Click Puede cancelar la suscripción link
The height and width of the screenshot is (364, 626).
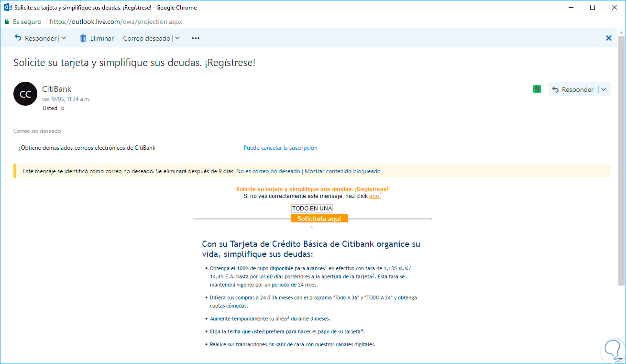[281, 148]
